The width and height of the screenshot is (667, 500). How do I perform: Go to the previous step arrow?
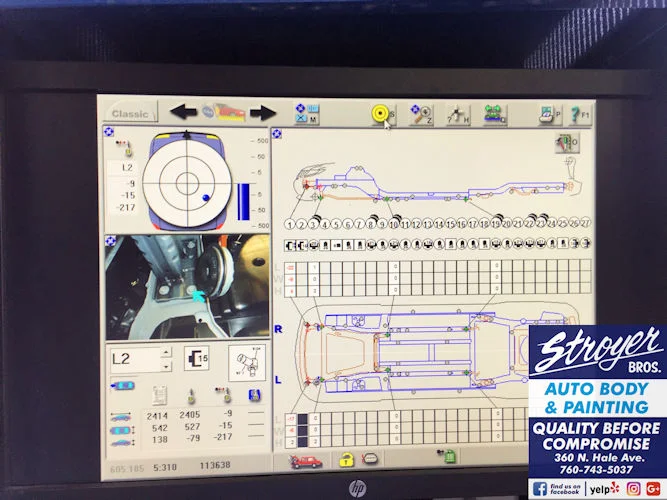[183, 113]
